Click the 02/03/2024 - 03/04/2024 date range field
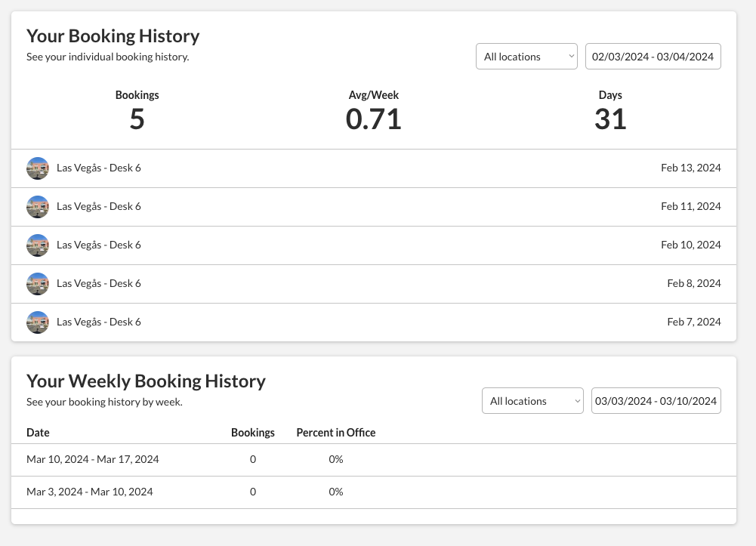This screenshot has width=756, height=546. (x=653, y=57)
